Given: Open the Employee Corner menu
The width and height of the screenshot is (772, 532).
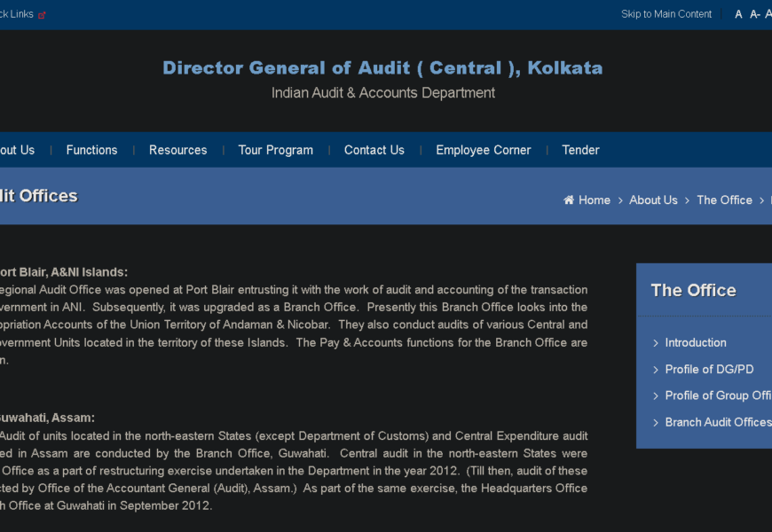Looking at the screenshot, I should pos(484,150).
